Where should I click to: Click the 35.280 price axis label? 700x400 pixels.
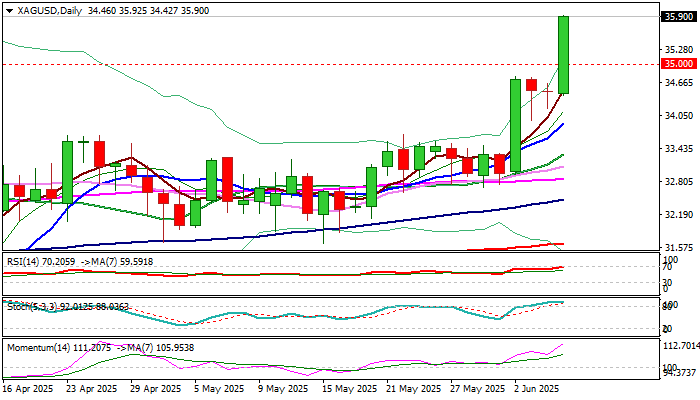(678, 49)
